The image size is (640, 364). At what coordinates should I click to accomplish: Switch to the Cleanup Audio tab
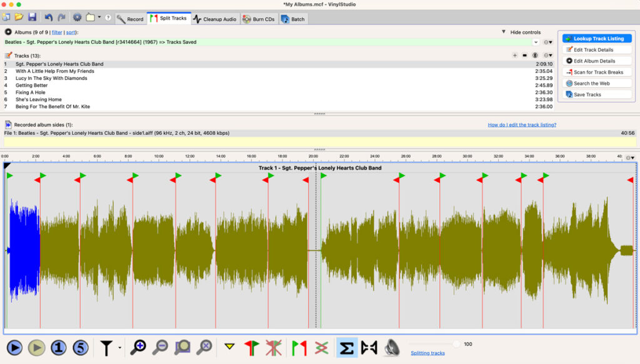pyautogui.click(x=215, y=19)
